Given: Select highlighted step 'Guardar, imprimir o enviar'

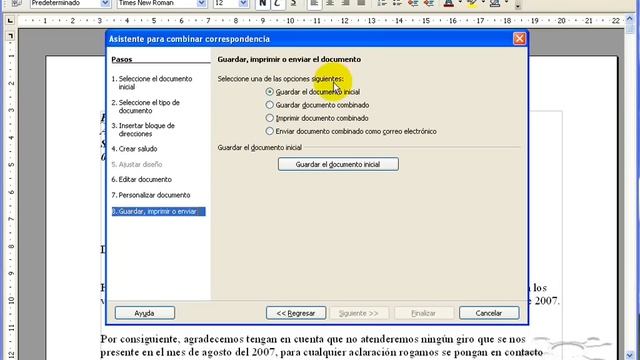Looking at the screenshot, I should coord(158,211).
